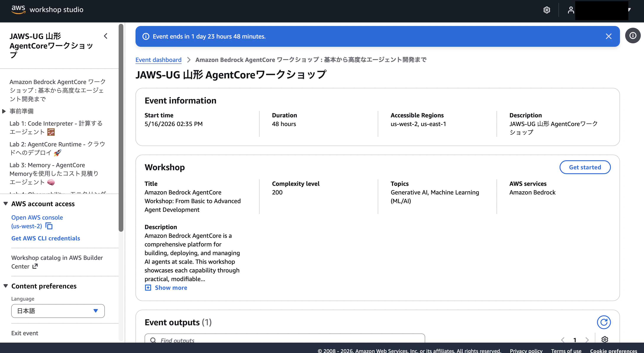Open the settings gear in the top bar
This screenshot has height=353, width=644.
coord(547,10)
